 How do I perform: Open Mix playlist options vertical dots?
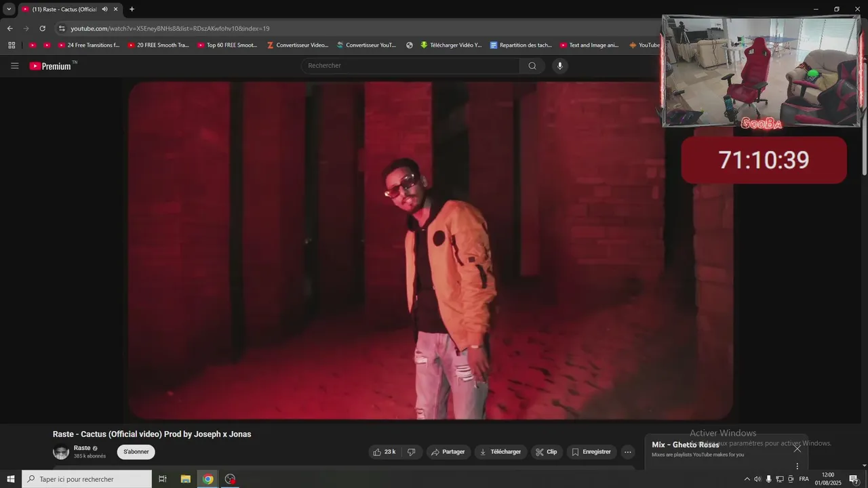pyautogui.click(x=797, y=466)
